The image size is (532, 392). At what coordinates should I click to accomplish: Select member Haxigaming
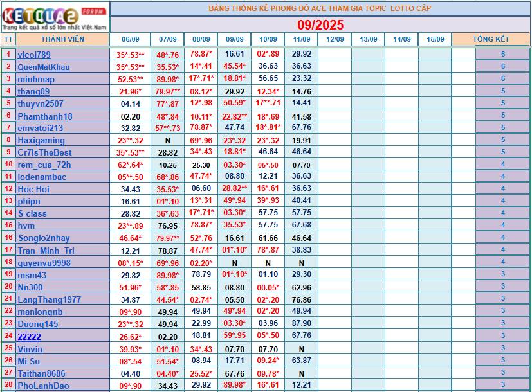pyautogui.click(x=41, y=140)
